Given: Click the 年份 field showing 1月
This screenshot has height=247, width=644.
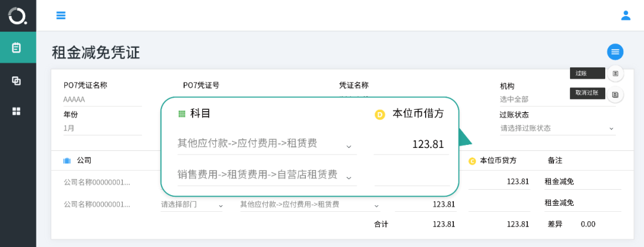Looking at the screenshot, I should coord(103,128).
